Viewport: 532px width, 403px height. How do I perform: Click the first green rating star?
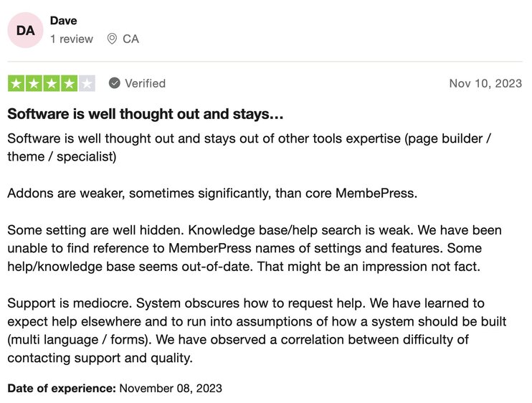tap(16, 83)
